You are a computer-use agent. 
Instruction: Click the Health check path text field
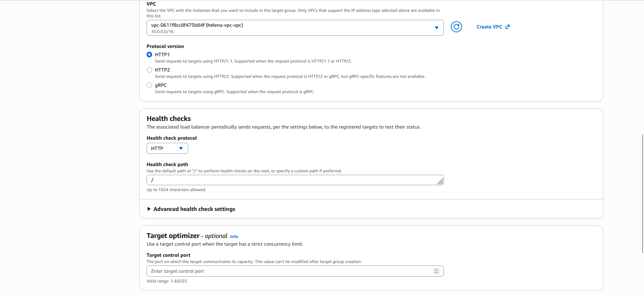tap(292, 180)
